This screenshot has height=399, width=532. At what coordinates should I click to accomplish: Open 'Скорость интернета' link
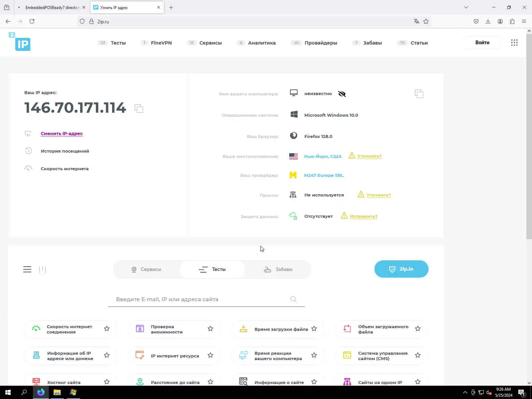click(65, 169)
